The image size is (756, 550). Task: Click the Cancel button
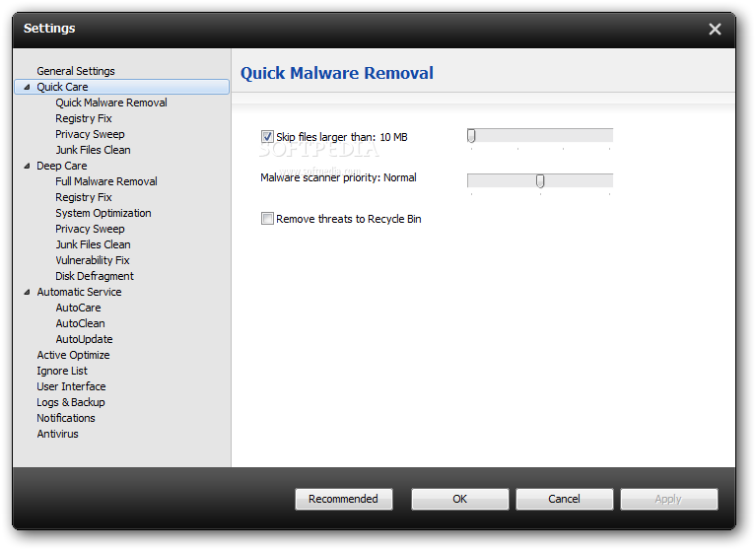(564, 499)
